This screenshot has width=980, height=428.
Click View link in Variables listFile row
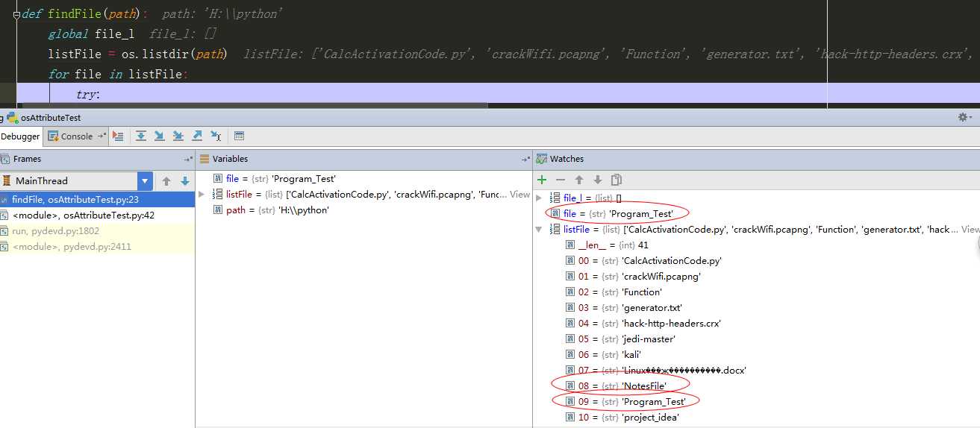pyautogui.click(x=520, y=194)
